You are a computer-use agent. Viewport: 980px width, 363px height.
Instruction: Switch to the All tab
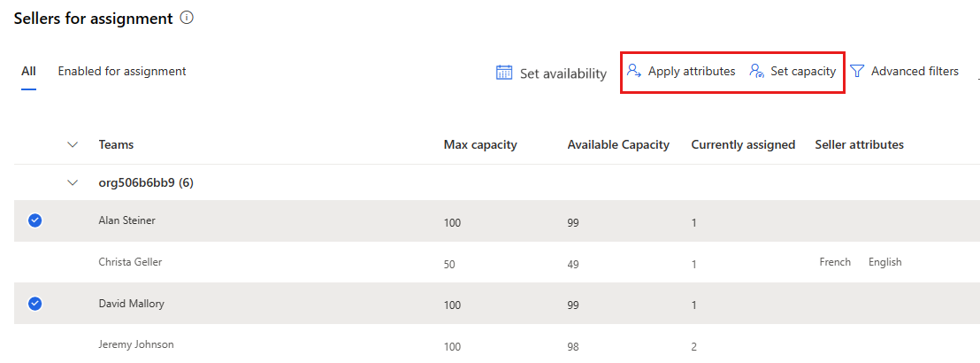[x=28, y=72]
